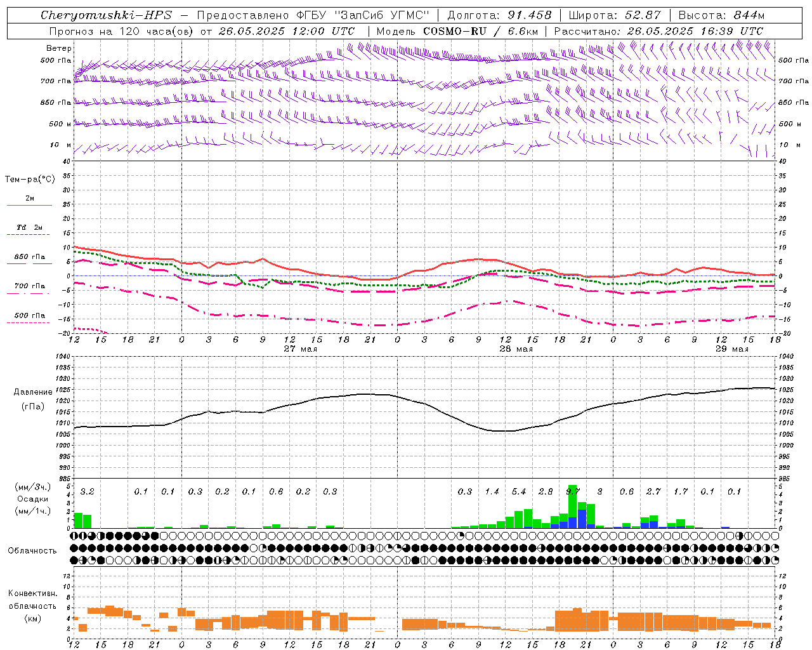
Task: Click the "Облачность" cloud cover label
Action: (32, 550)
